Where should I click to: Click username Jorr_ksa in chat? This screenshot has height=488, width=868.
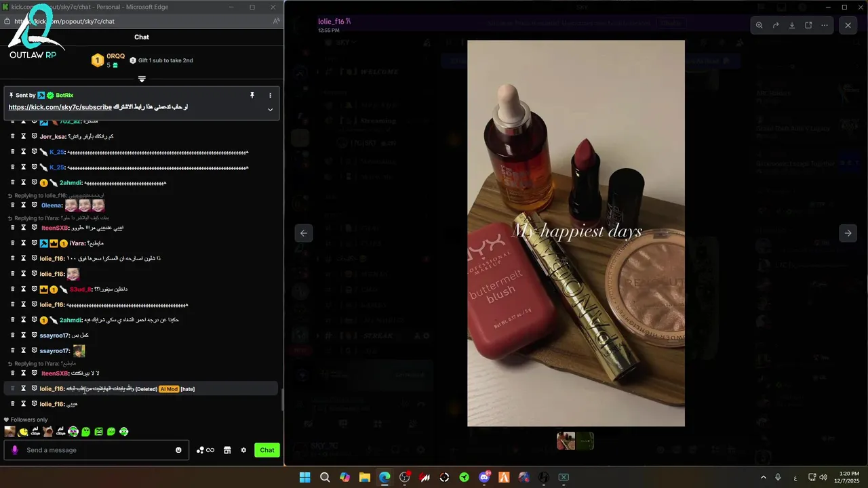[x=52, y=136]
